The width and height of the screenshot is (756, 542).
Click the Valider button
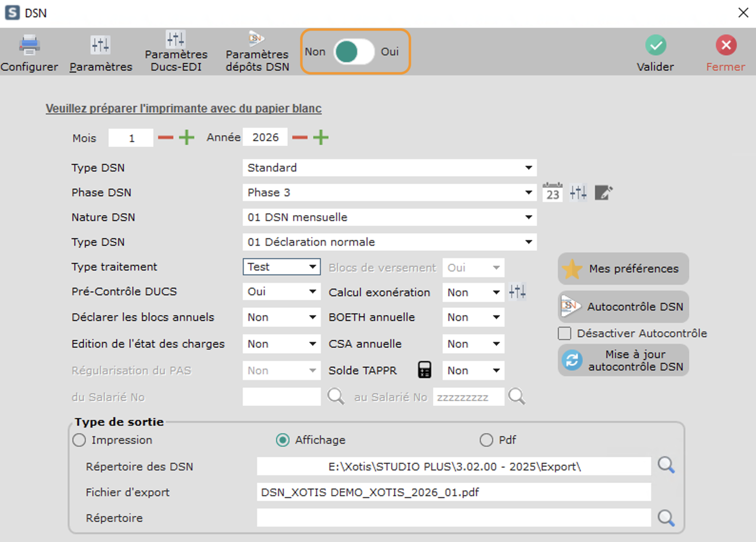(655, 52)
